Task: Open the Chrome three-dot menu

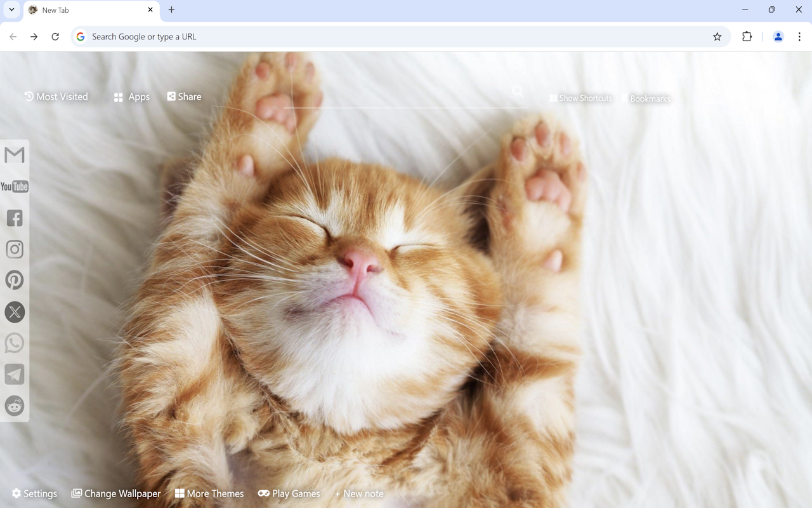Action: click(801, 37)
